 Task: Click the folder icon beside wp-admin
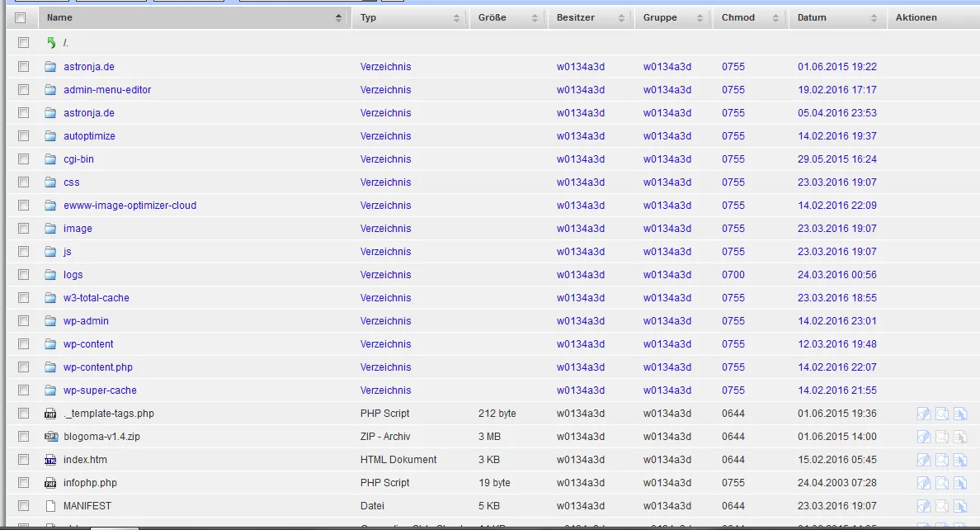click(x=50, y=321)
